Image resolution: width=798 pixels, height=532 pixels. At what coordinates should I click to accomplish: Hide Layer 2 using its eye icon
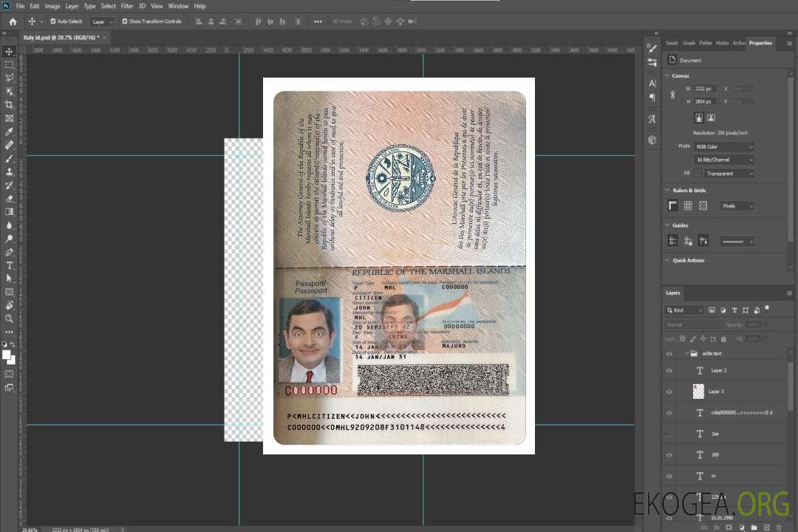(669, 371)
